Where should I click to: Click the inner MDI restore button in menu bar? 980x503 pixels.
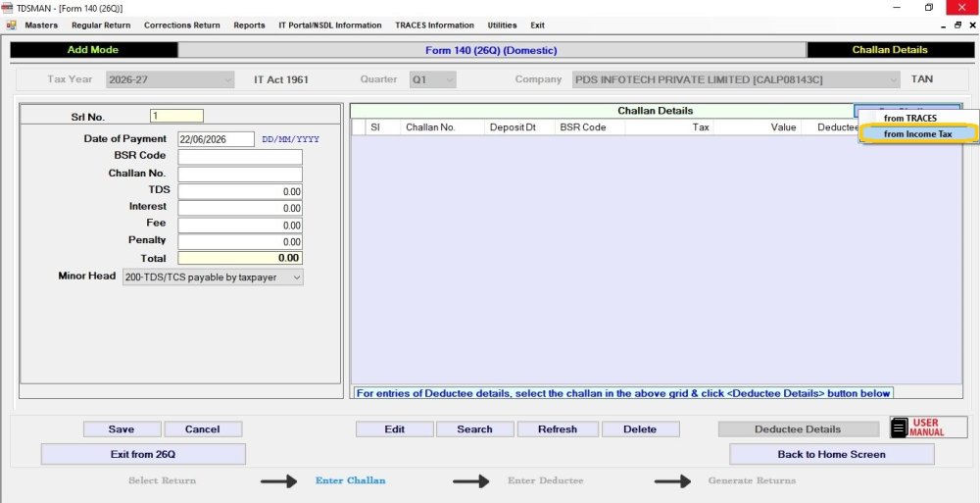[957, 25]
